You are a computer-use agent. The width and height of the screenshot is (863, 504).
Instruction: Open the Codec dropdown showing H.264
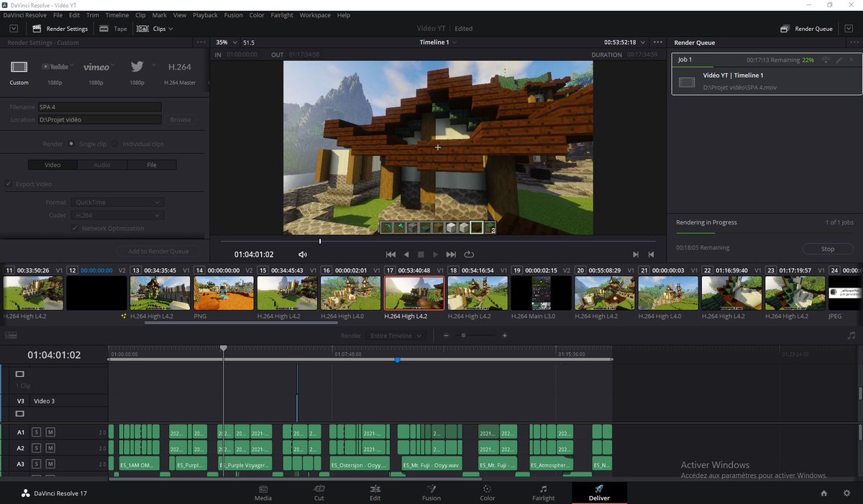118,216
